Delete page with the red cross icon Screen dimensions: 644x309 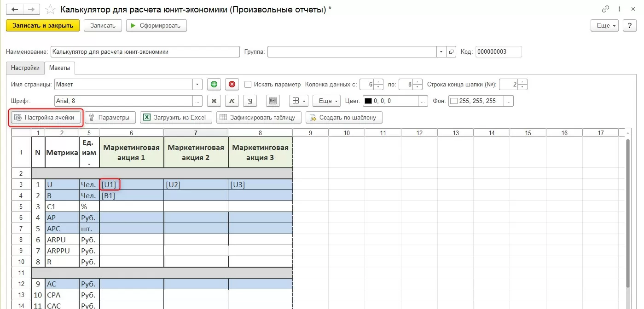pos(232,84)
